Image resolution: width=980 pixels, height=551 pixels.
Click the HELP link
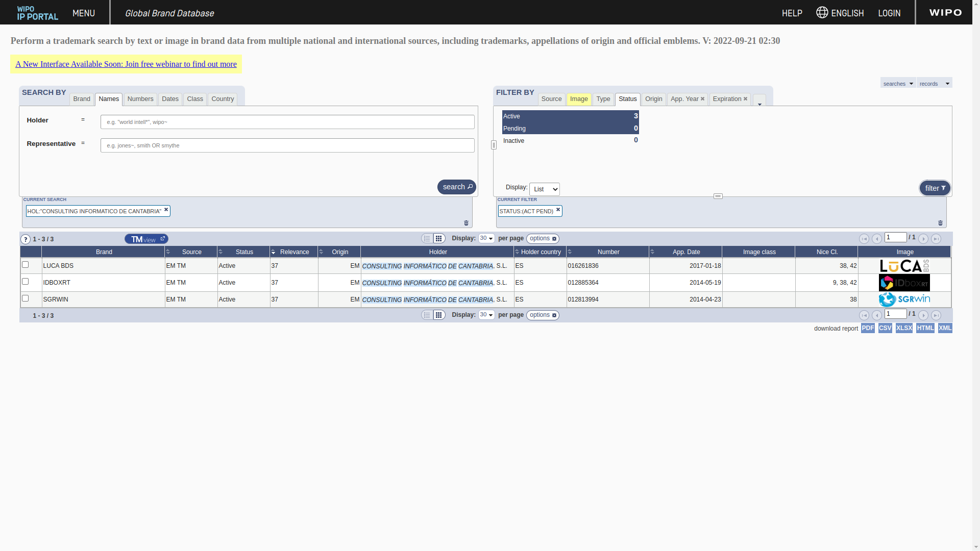click(x=792, y=13)
